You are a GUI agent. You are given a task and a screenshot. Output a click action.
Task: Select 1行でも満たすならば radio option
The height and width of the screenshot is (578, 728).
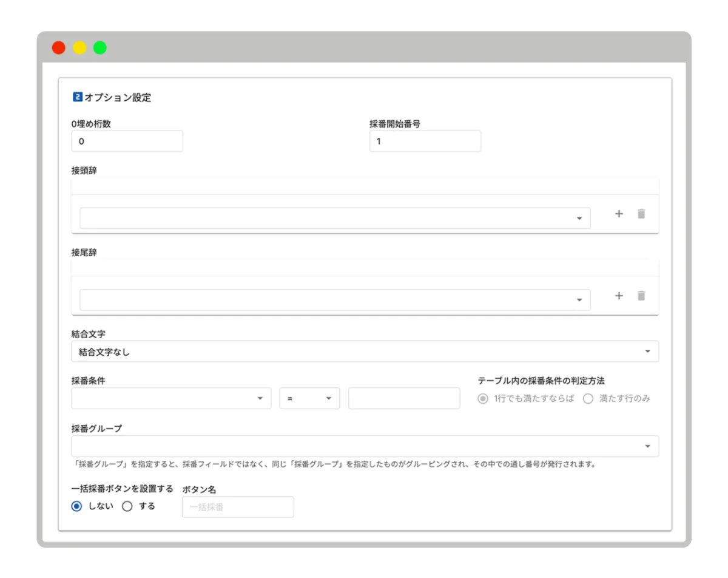(483, 399)
